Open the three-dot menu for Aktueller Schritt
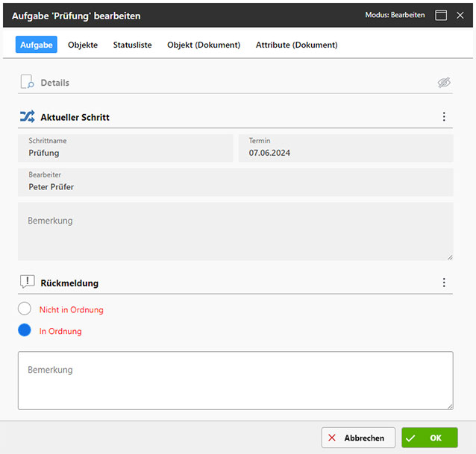 pyautogui.click(x=444, y=117)
